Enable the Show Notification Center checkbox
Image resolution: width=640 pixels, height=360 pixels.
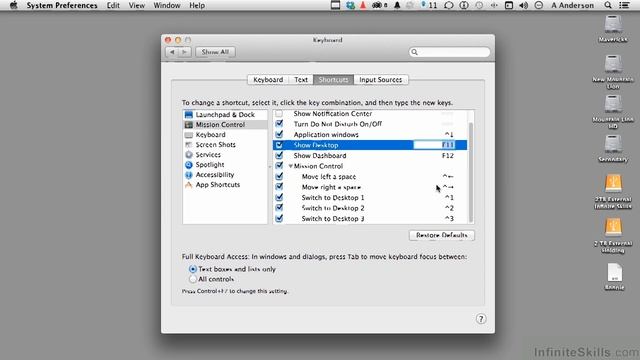(279, 113)
